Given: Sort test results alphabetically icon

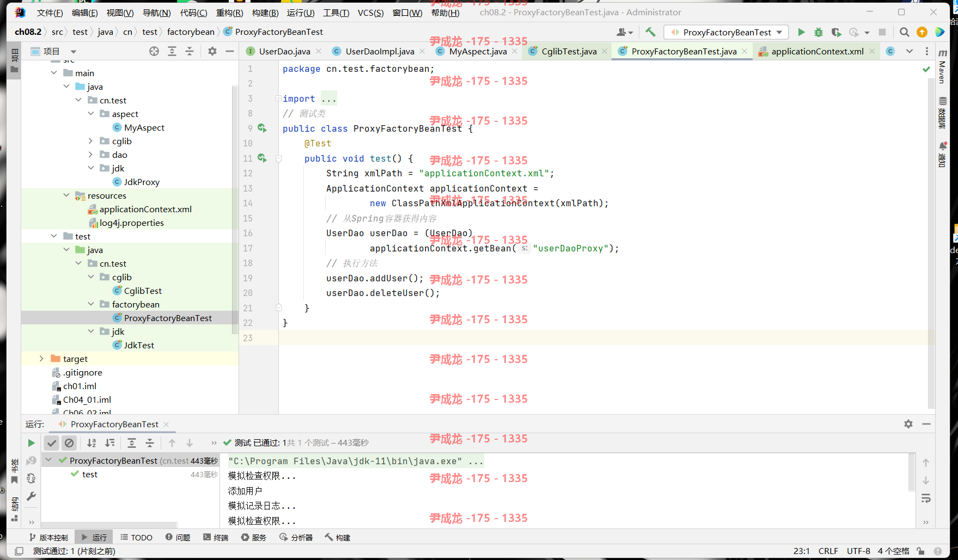Looking at the screenshot, I should point(91,443).
